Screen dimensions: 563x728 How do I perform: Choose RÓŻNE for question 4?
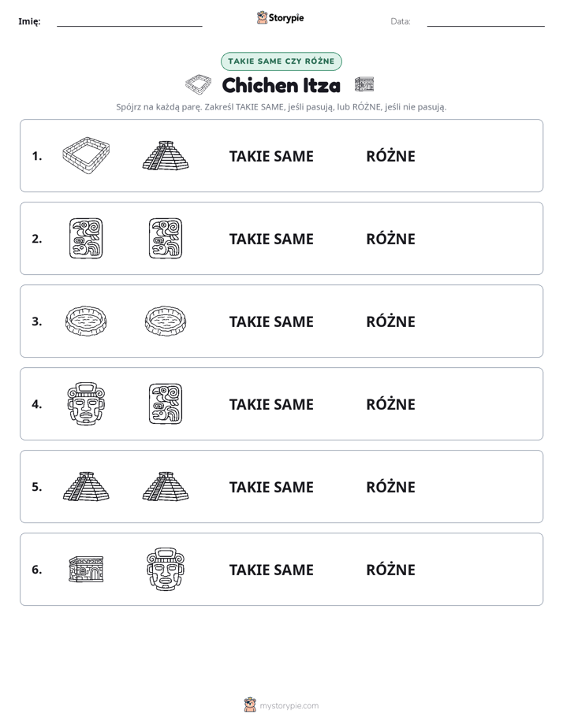click(x=390, y=404)
